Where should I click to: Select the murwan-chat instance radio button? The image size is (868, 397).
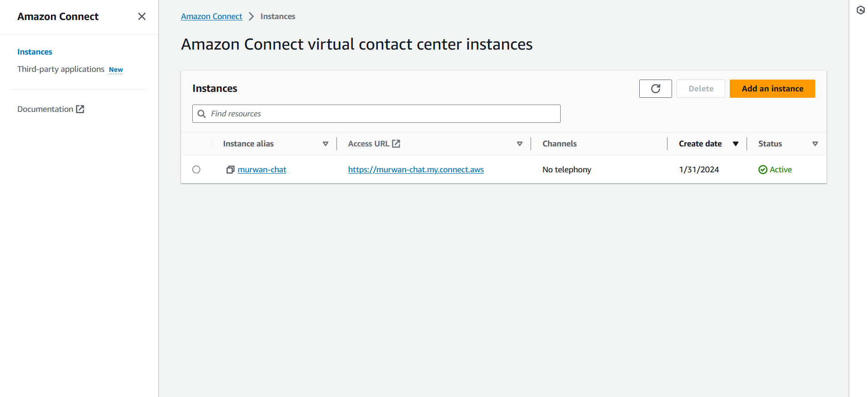coord(196,170)
